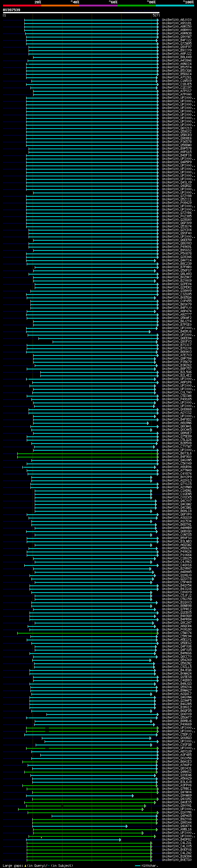Select label UniRef100_Q59GY2
The image size is (197, 868).
177,131
